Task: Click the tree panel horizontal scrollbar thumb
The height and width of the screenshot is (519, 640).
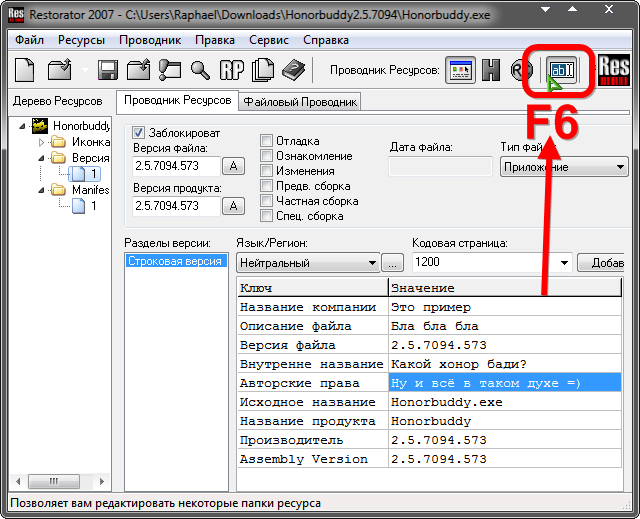Action: point(54,481)
